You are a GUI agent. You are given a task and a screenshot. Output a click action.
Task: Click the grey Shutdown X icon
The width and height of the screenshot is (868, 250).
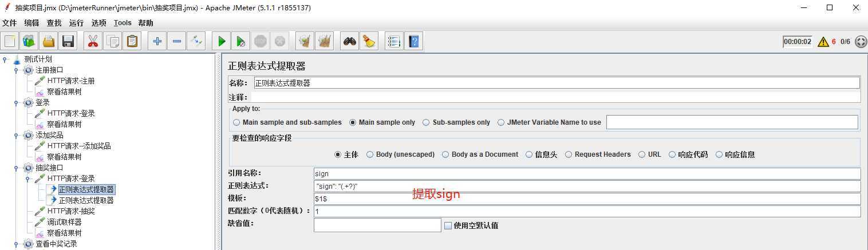coord(279,41)
